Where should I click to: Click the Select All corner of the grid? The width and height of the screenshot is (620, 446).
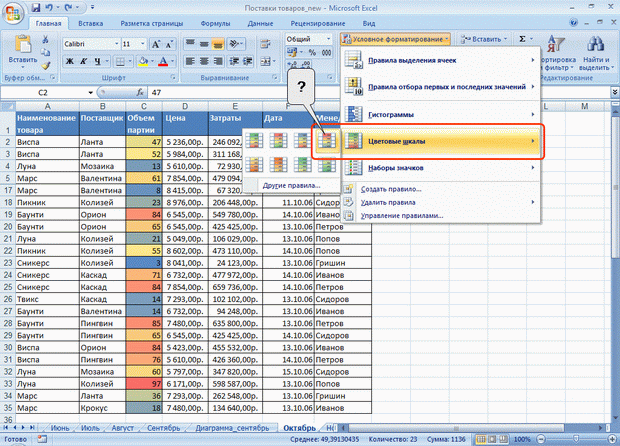click(8, 106)
